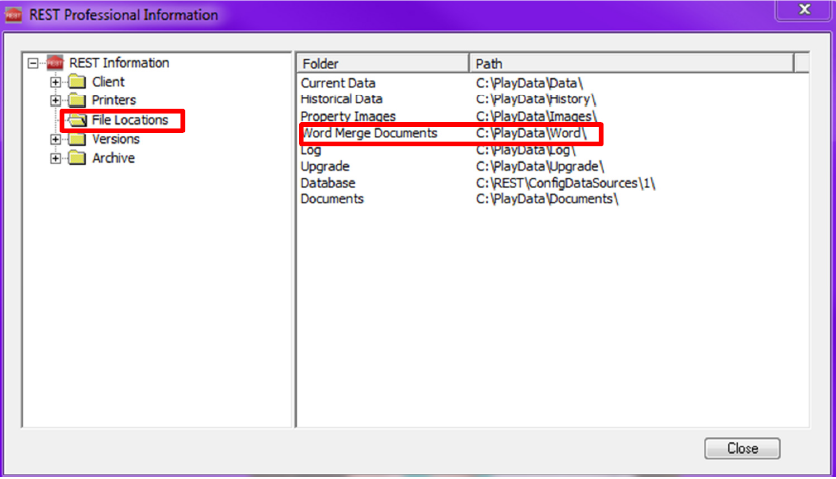Viewport: 836px width, 479px height.
Task: Select the REST Information tree label
Action: (x=119, y=63)
